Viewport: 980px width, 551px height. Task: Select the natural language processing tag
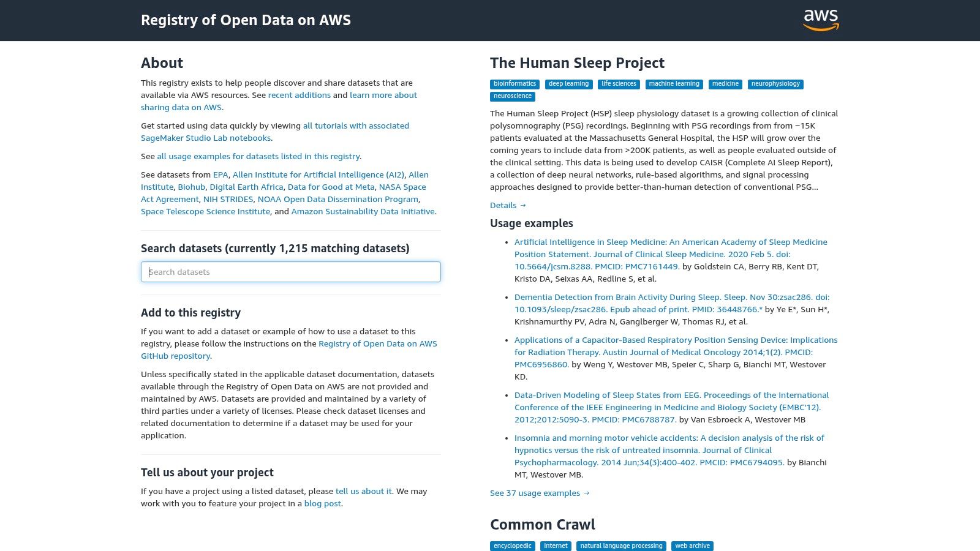click(x=621, y=546)
